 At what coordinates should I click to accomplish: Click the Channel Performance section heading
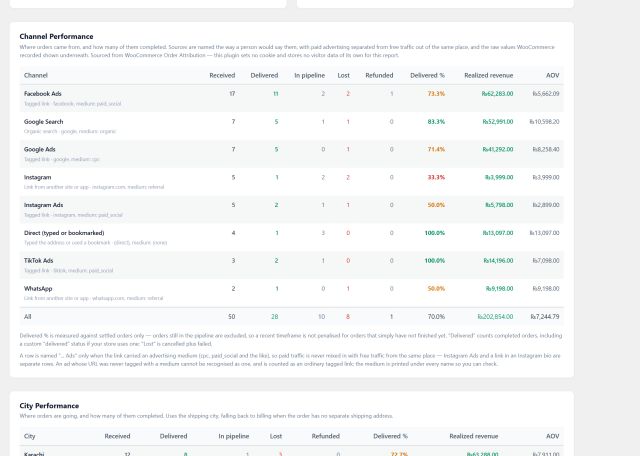coord(56,36)
